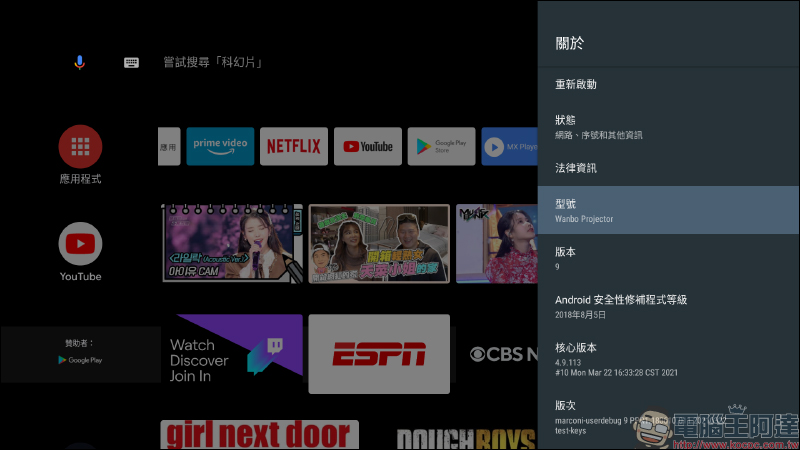Select the partially hidden grey apps tile
Viewport: 800px width, 450px height.
169,146
